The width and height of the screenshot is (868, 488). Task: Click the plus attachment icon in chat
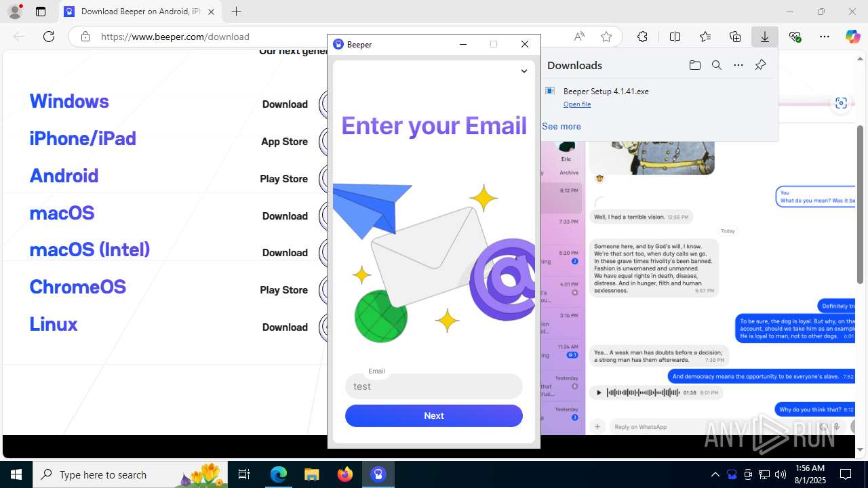point(597,427)
